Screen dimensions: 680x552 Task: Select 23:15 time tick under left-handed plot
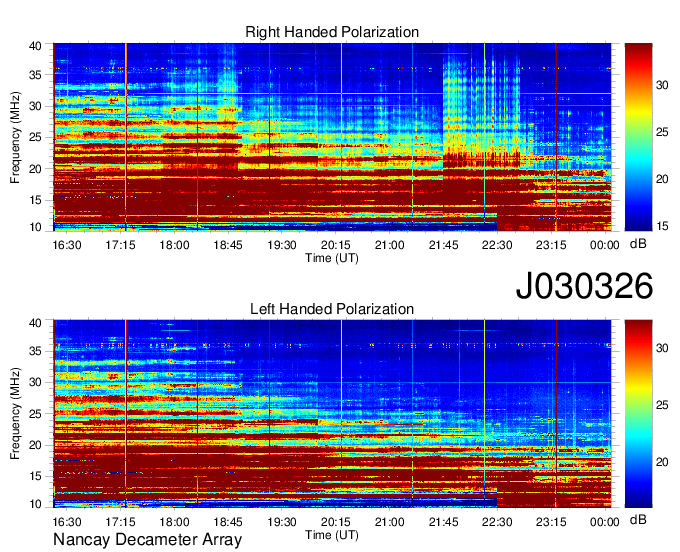point(551,522)
